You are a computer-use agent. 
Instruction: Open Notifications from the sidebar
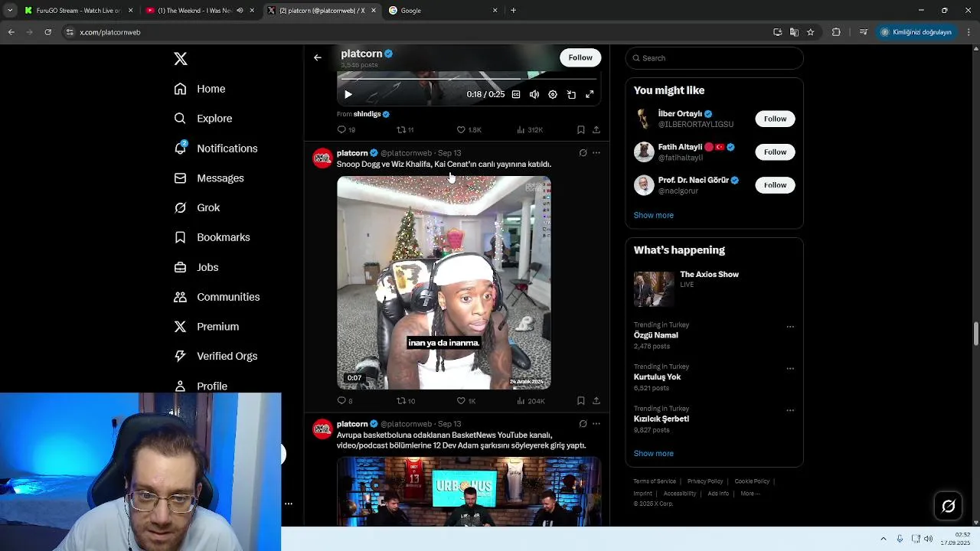pyautogui.click(x=215, y=148)
